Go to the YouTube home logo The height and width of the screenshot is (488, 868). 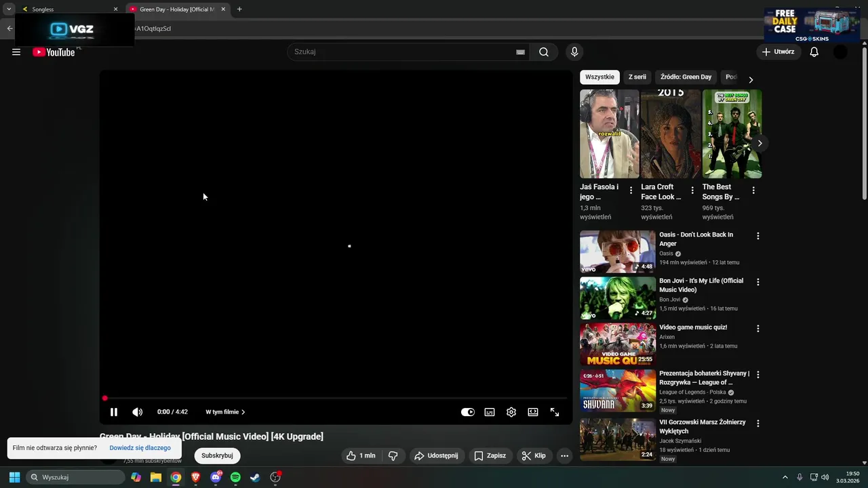54,52
